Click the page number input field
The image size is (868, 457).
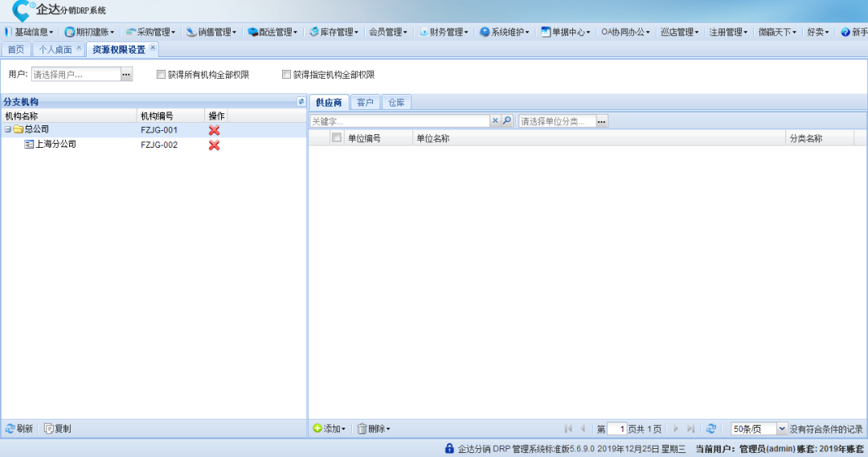pos(616,429)
